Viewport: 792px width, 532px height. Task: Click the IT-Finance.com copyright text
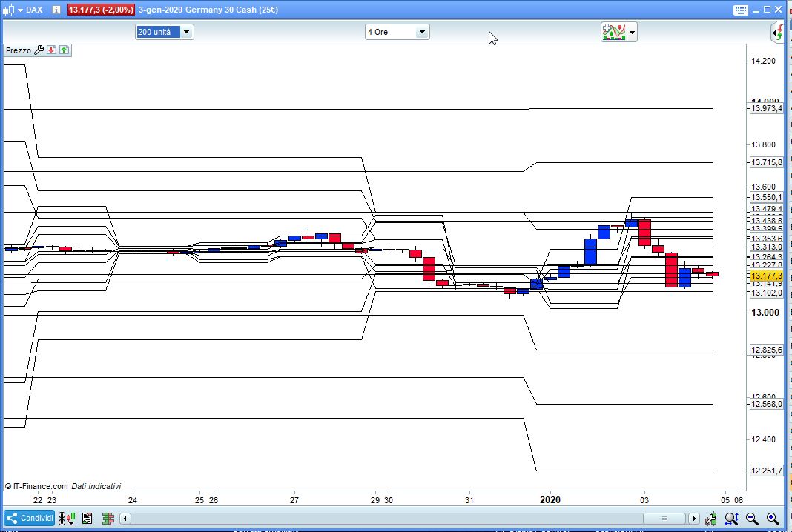(36, 486)
